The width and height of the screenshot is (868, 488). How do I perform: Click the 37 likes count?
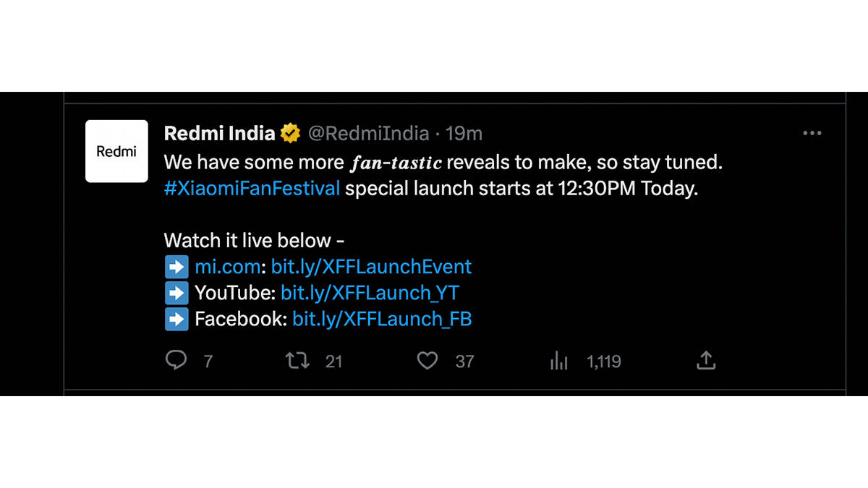[x=464, y=361]
